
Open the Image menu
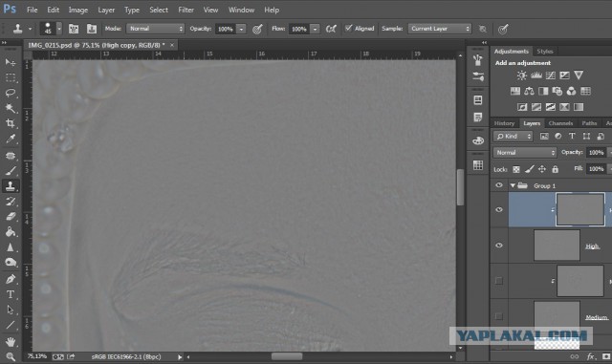click(78, 10)
